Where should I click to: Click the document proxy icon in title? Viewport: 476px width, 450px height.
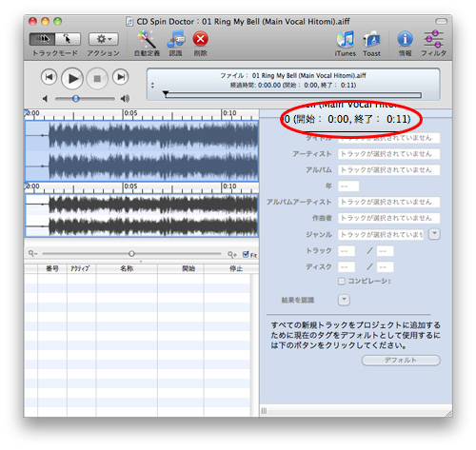[129, 22]
